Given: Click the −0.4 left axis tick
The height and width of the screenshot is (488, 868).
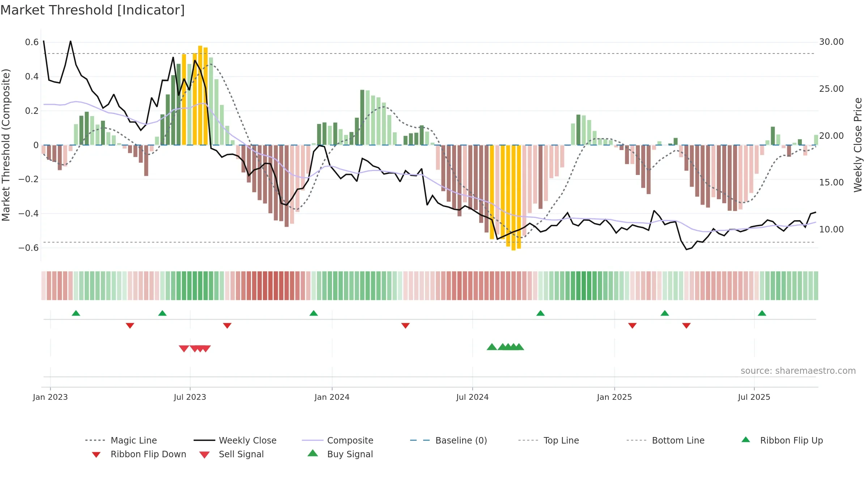Looking at the screenshot, I should 29,214.
